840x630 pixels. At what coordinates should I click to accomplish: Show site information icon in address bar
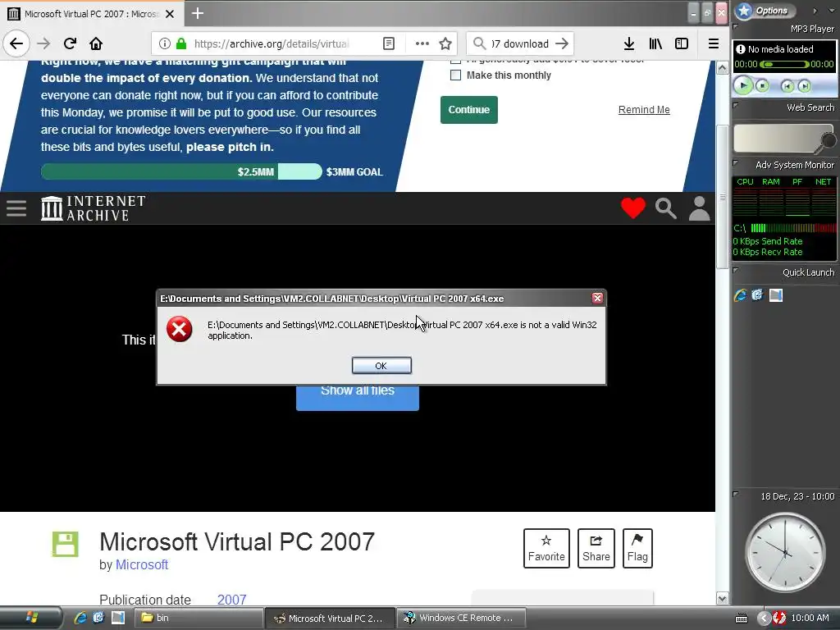point(164,43)
